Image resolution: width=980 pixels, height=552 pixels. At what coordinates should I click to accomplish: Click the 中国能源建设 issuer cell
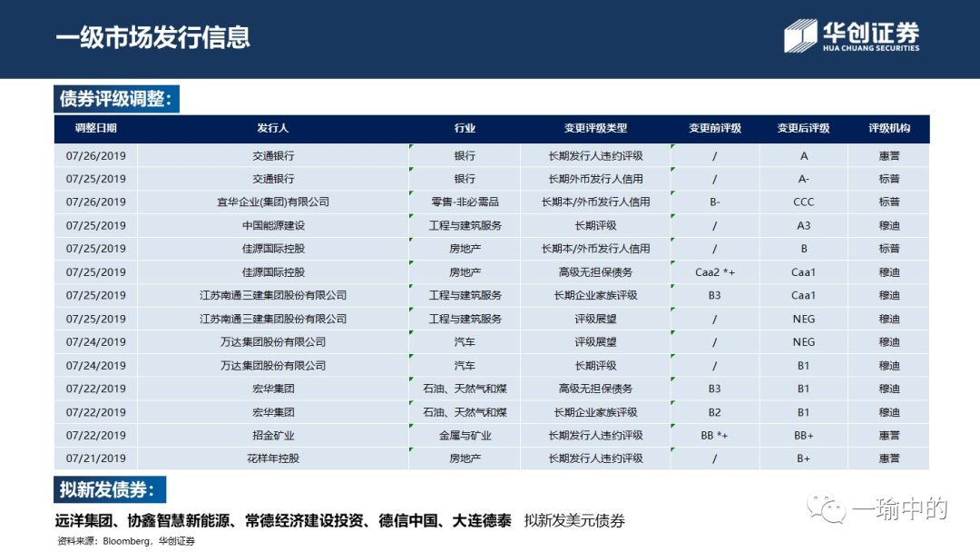273,225
